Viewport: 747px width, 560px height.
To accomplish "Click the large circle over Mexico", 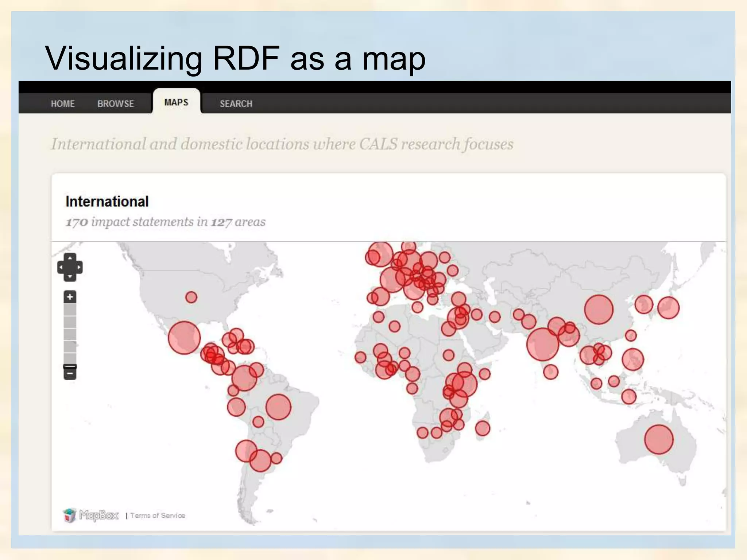I will [184, 338].
